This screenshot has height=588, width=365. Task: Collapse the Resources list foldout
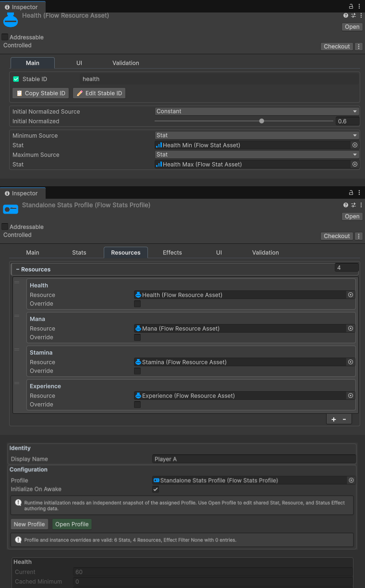click(18, 269)
